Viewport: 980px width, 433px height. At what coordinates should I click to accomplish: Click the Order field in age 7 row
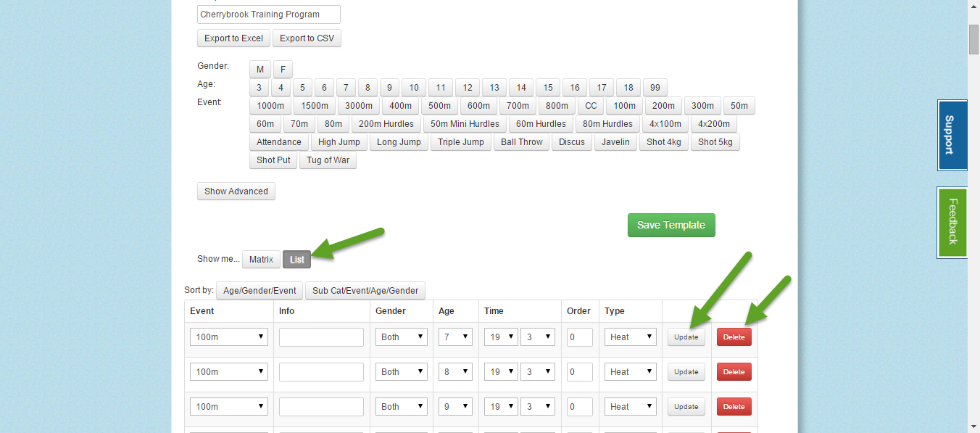(x=580, y=337)
